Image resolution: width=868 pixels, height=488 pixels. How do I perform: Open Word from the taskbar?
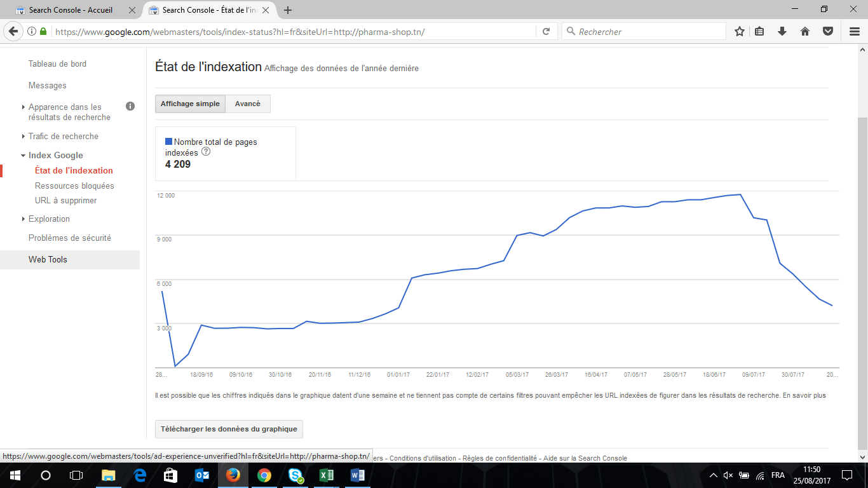(x=358, y=475)
